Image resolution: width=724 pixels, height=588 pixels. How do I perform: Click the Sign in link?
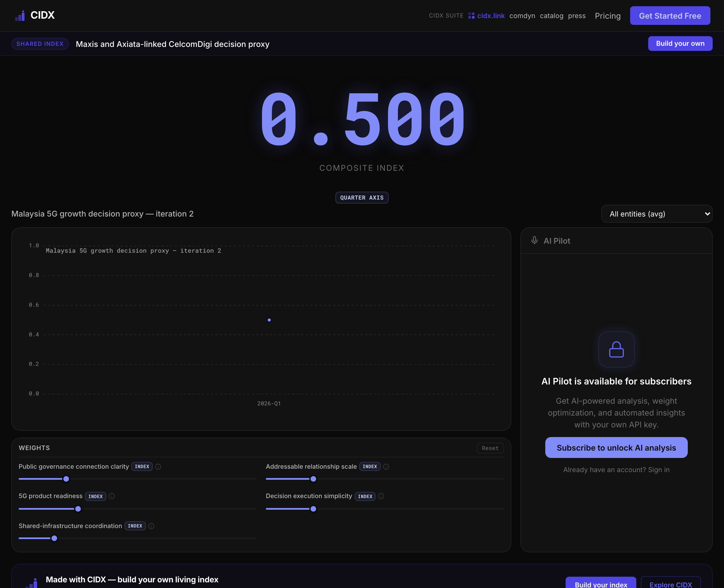[x=659, y=470]
